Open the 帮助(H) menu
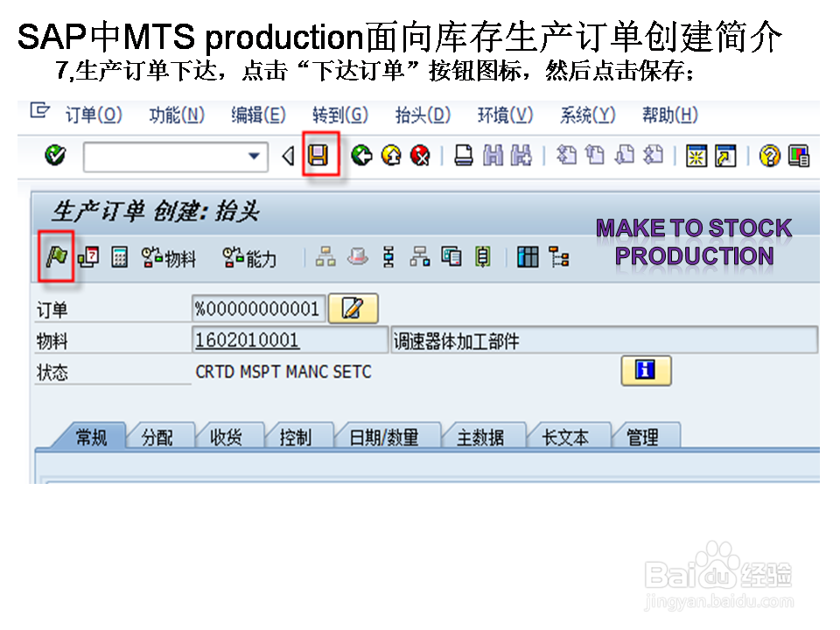This screenshot has height=630, width=840. [x=670, y=115]
